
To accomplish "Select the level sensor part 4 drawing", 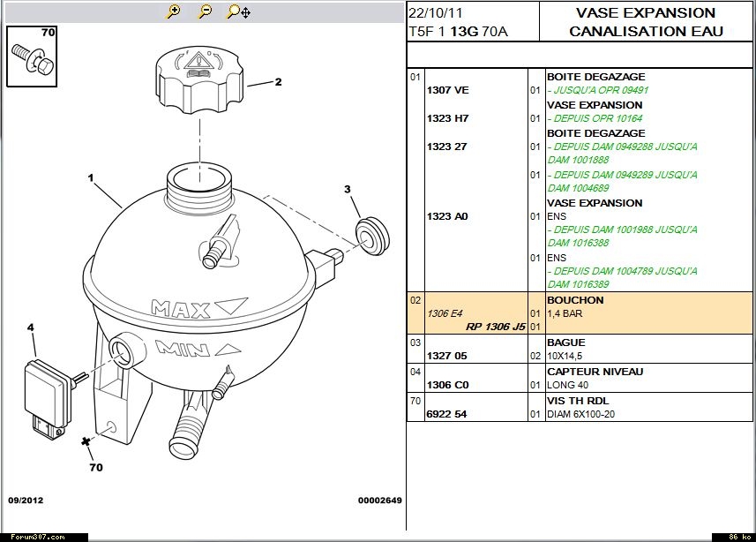I will click(x=48, y=390).
